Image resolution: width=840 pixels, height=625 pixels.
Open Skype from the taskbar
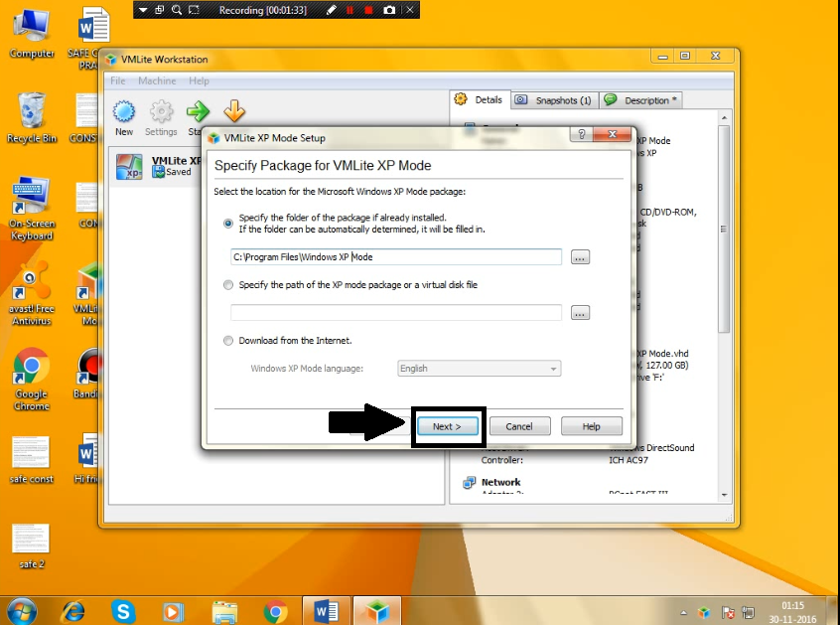[123, 610]
